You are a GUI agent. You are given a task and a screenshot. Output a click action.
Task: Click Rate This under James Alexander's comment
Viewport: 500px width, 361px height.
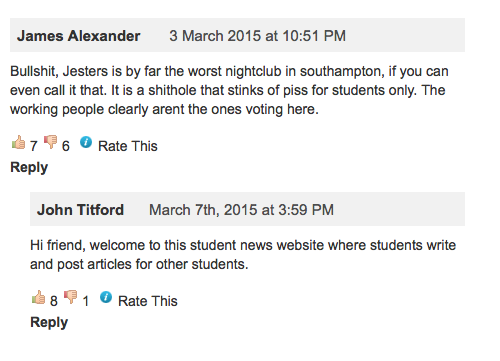[128, 146]
